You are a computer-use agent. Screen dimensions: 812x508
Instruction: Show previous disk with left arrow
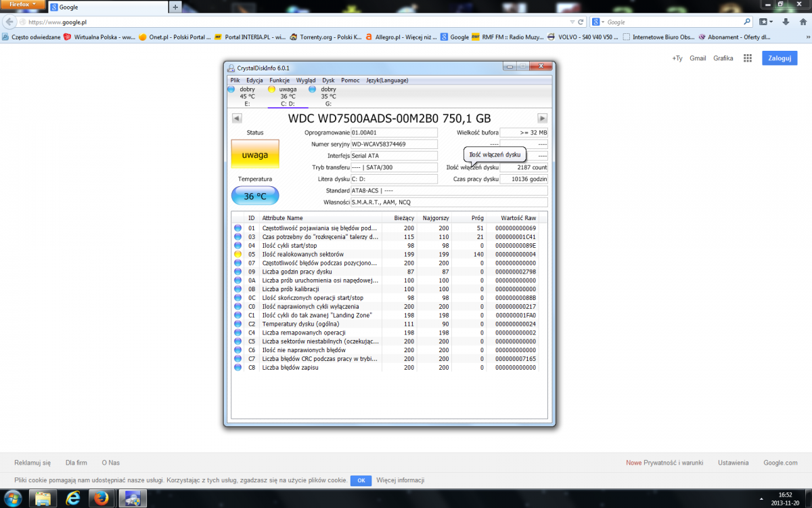coord(237,118)
